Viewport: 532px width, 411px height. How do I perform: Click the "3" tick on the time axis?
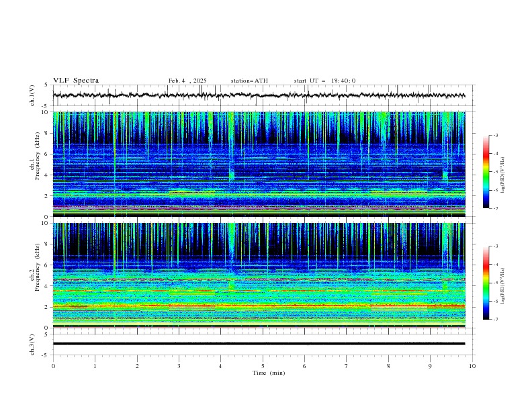pos(179,366)
